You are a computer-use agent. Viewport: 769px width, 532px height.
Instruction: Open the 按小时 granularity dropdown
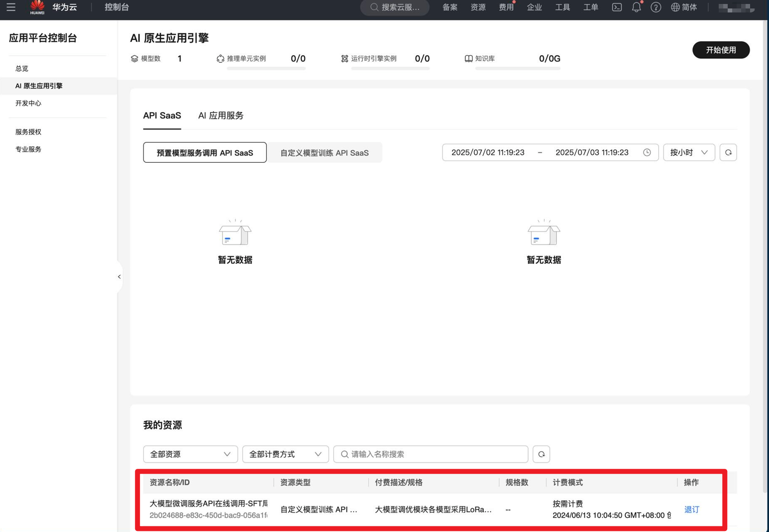[689, 153]
